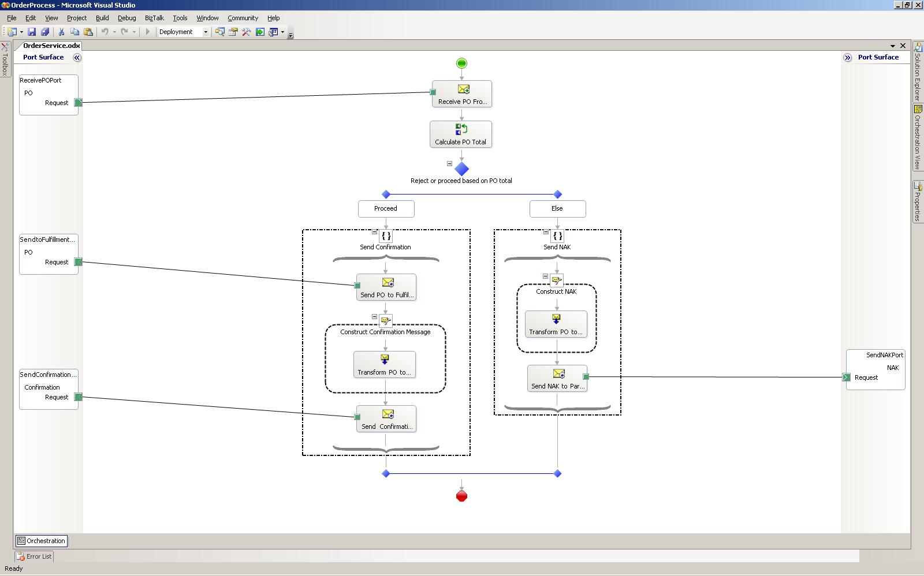Select the Calculate PO Total expression shape
This screenshot has width=924, height=576.
[x=461, y=134]
